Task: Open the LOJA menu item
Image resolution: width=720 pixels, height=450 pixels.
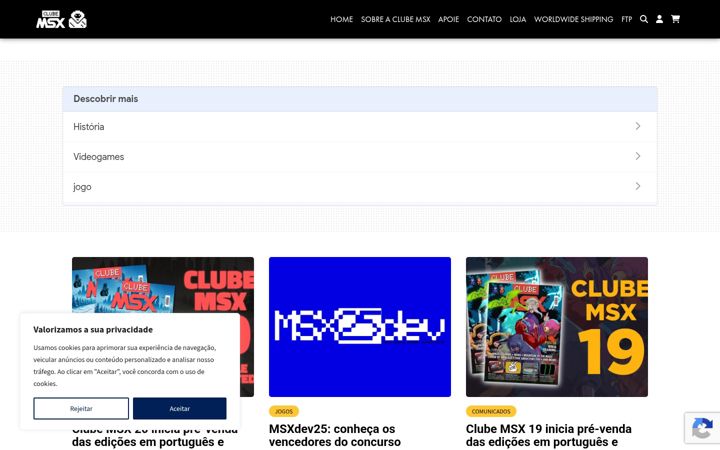Action: (x=518, y=19)
